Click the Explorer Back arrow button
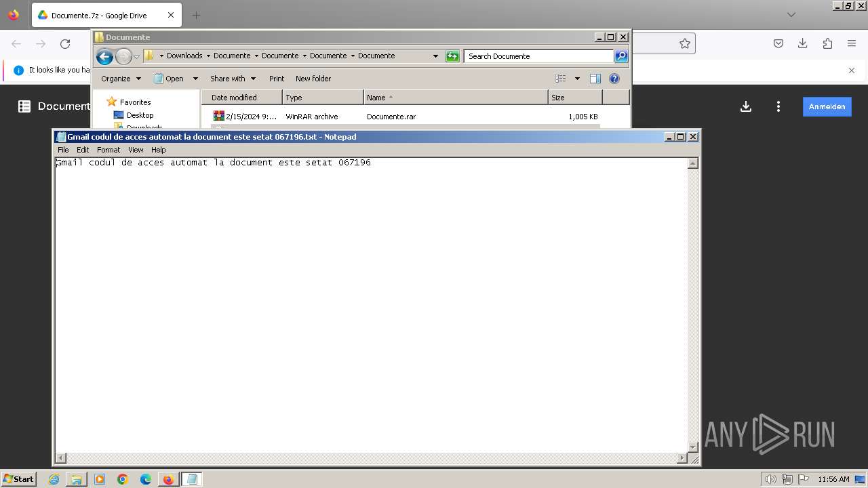Screen dimensions: 868x488 point(104,56)
